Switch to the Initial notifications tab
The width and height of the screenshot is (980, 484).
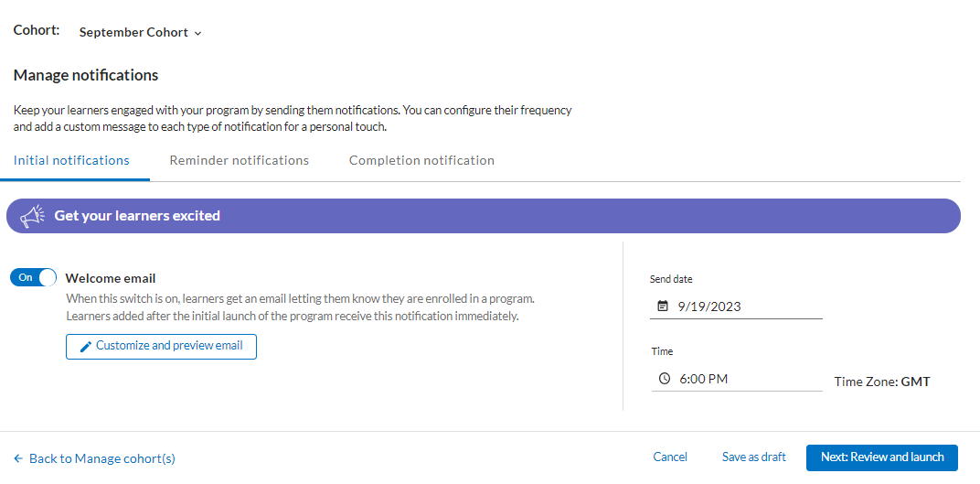pyautogui.click(x=71, y=160)
